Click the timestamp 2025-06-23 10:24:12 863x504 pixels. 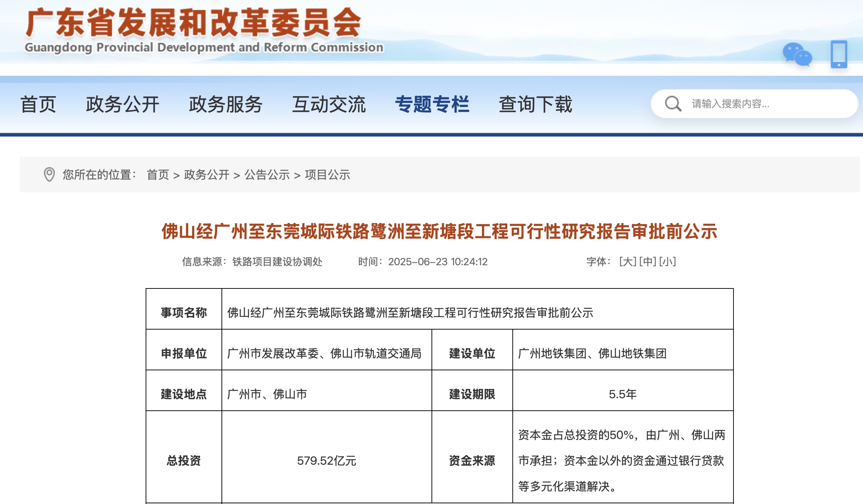pos(438,262)
